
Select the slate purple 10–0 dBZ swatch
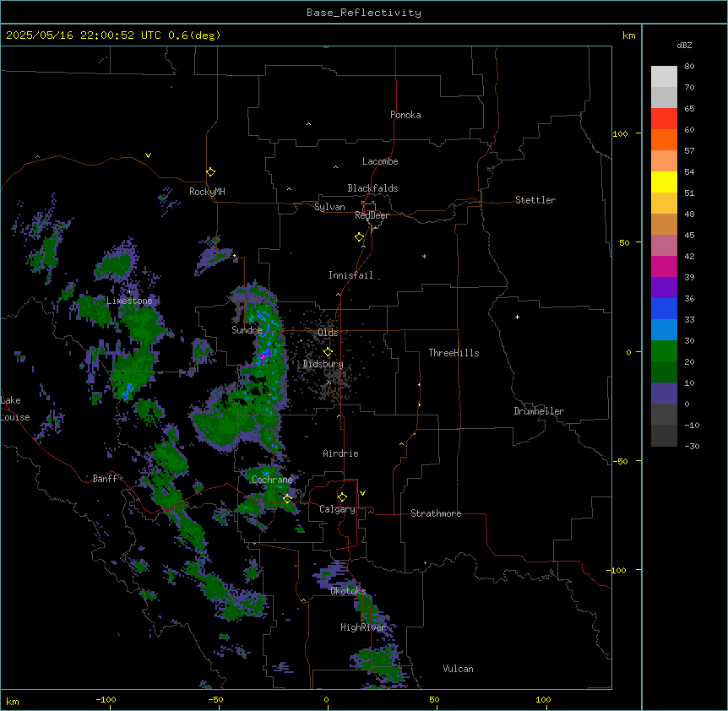[x=664, y=393]
